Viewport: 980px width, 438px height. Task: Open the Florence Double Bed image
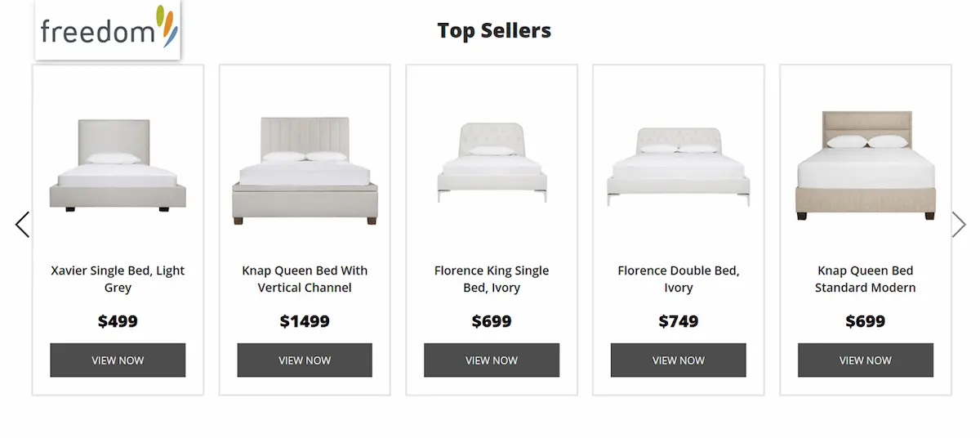coord(679,167)
